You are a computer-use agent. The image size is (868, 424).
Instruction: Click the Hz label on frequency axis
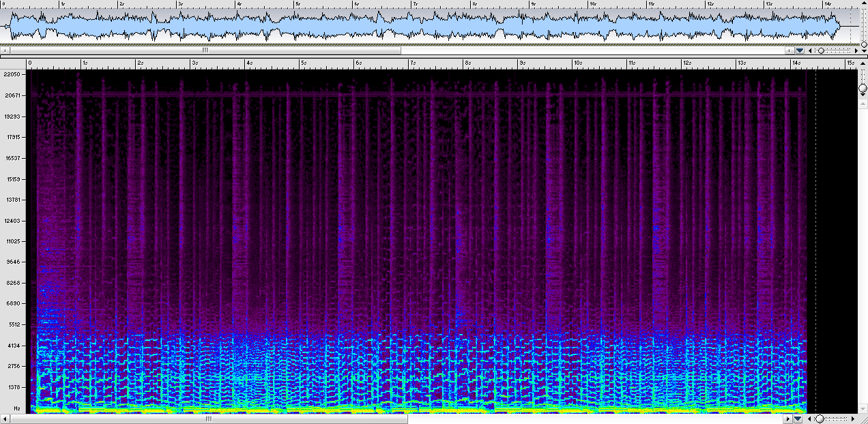pyautogui.click(x=16, y=408)
